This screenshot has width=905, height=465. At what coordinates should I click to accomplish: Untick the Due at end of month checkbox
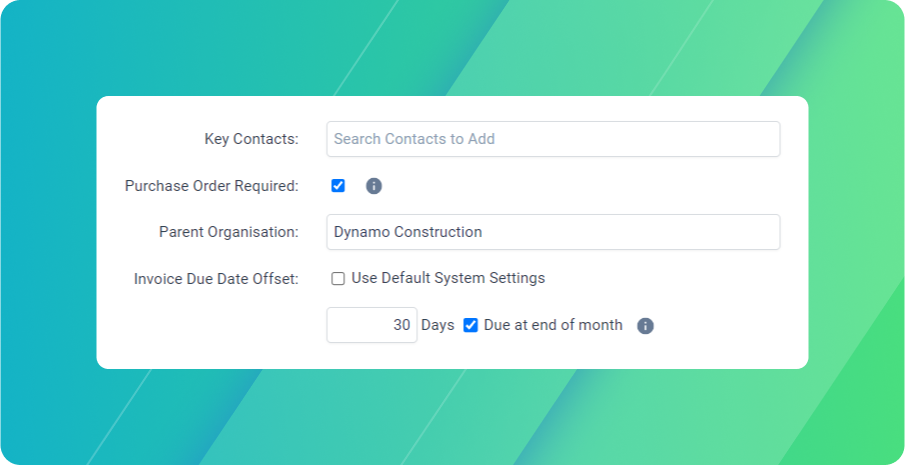(471, 325)
